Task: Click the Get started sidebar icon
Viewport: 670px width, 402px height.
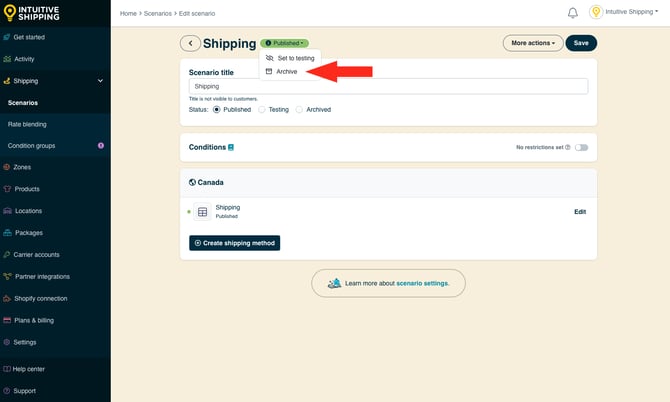Action: [7, 37]
